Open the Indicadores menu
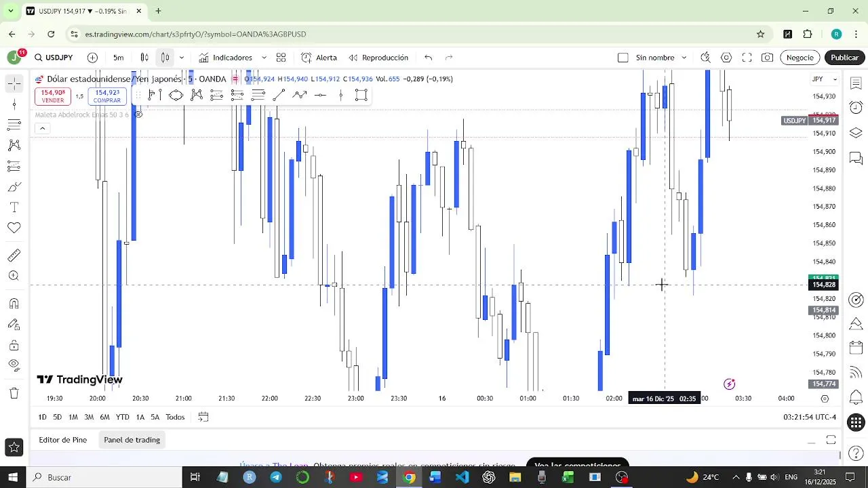The width and height of the screenshot is (868, 488). point(226,58)
